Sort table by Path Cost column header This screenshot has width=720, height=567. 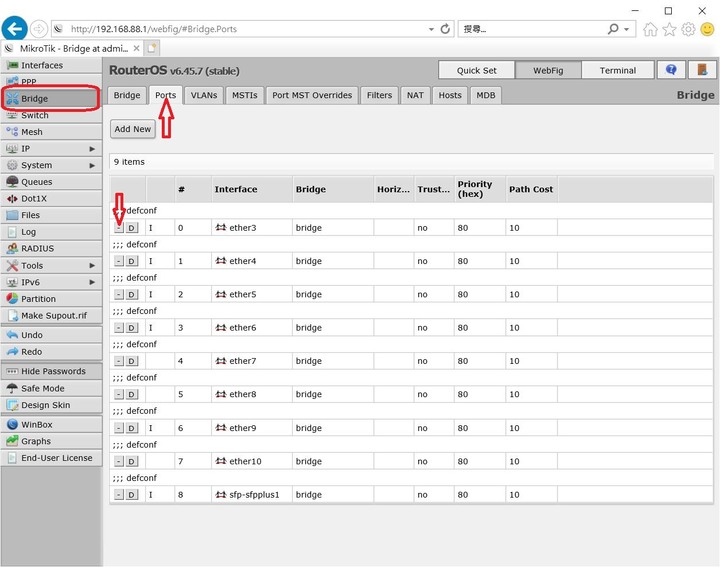[532, 189]
